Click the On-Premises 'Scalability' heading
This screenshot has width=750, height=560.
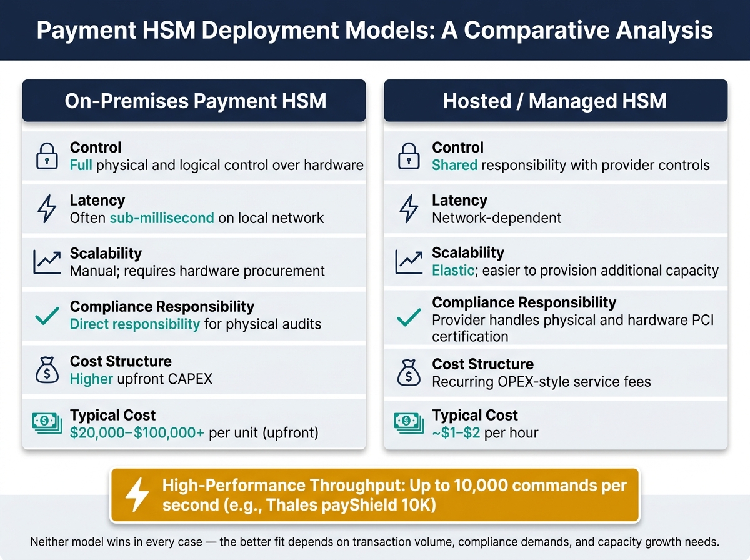(106, 254)
